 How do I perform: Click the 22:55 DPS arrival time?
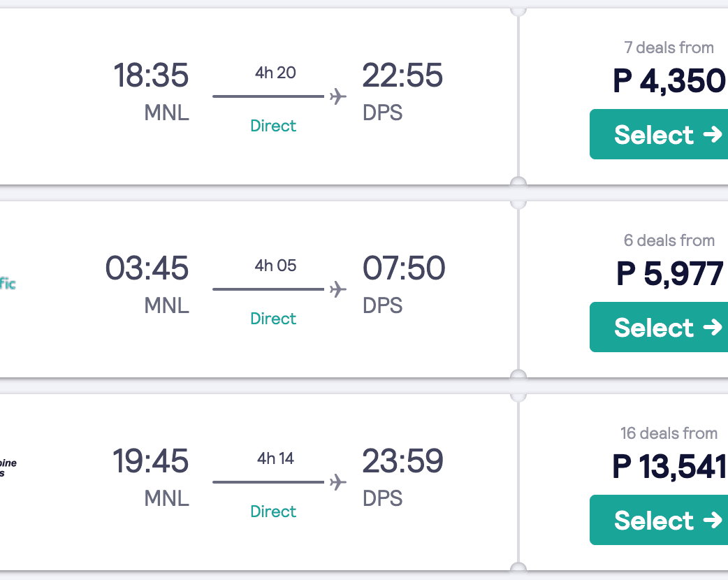click(x=402, y=75)
